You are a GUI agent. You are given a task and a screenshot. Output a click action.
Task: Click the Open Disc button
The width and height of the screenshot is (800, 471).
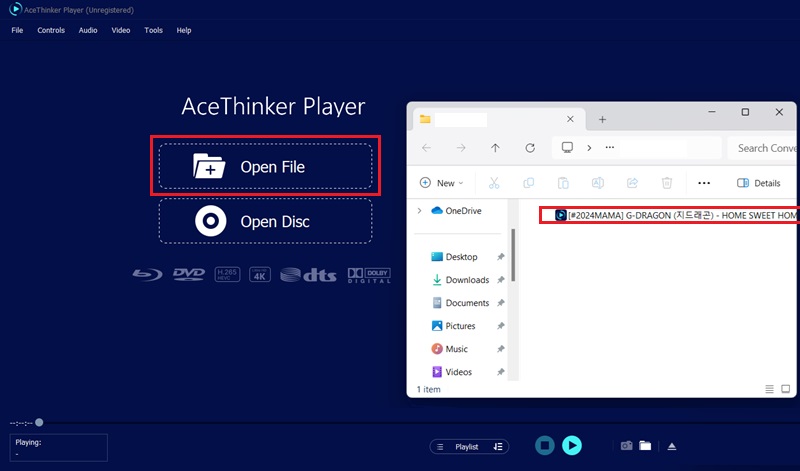pos(265,221)
